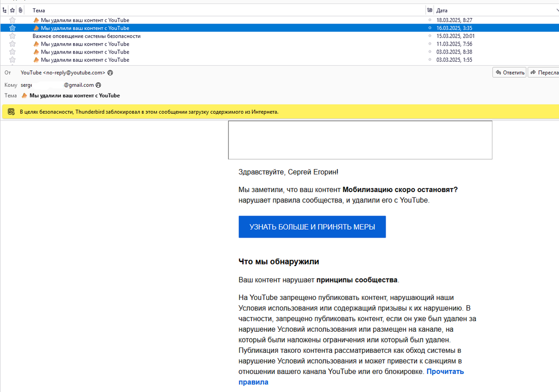The width and height of the screenshot is (559, 392).
Task: Click date cell 18.03.2025, 8:27
Action: point(454,20)
